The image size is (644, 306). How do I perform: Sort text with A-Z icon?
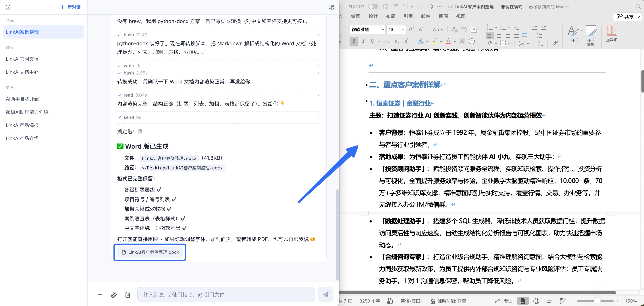click(x=540, y=43)
